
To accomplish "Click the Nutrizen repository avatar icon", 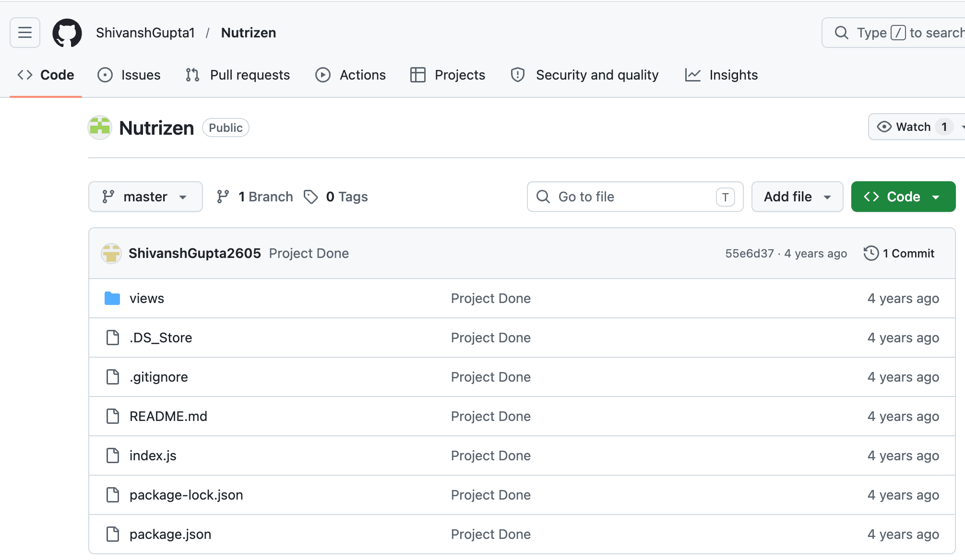I will [100, 128].
